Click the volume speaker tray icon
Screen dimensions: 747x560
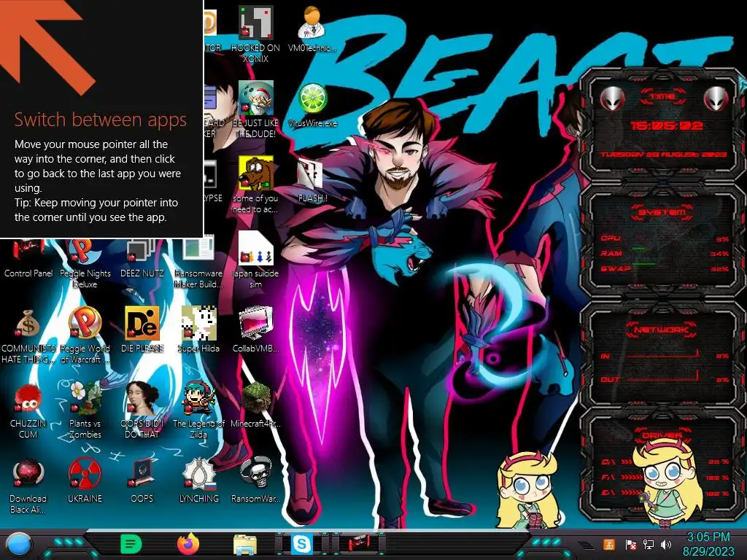665,545
